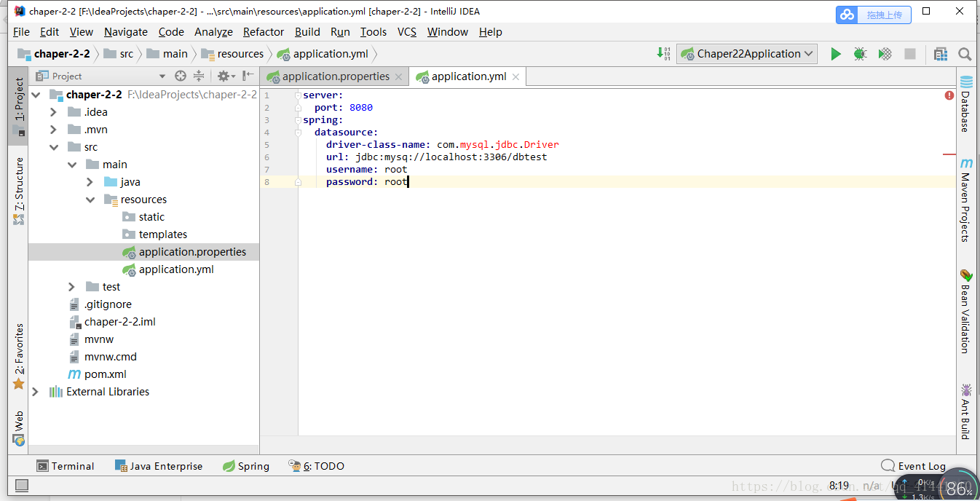Collapse the chaper-2-2 root node
Screen dimensions: 980x501
pos(36,95)
